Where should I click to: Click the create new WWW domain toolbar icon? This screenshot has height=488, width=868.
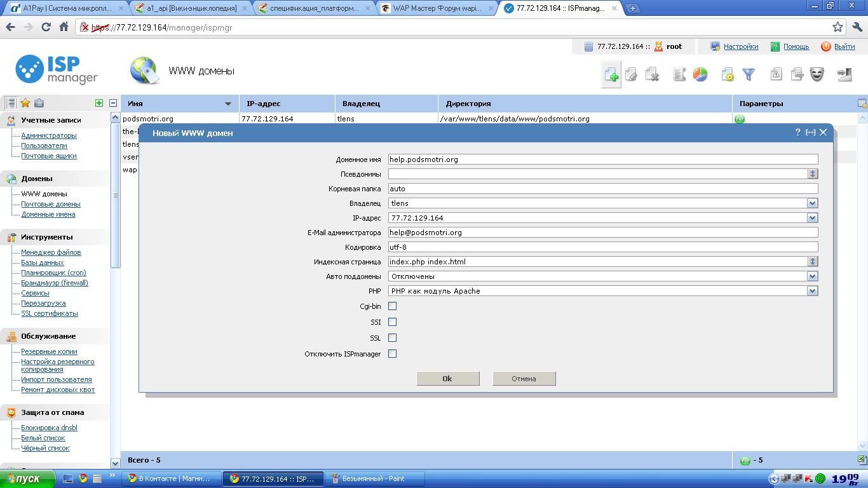(611, 75)
